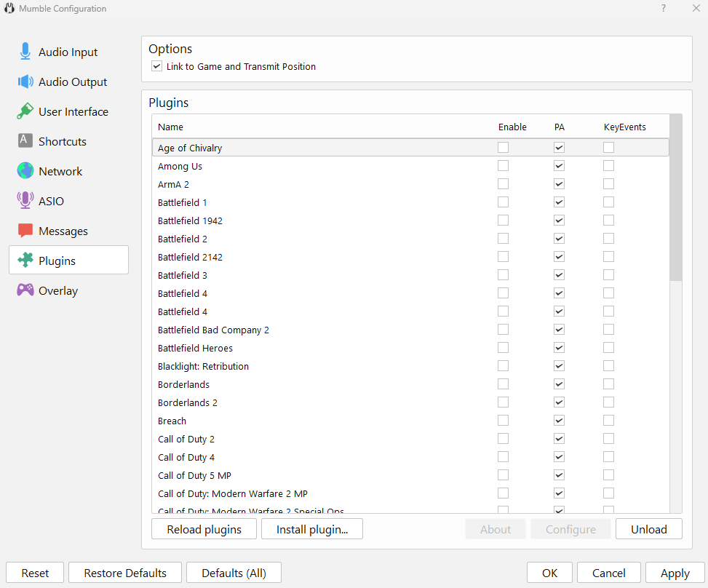This screenshot has width=708, height=588.
Task: Click the help question mark button
Action: coord(663,9)
